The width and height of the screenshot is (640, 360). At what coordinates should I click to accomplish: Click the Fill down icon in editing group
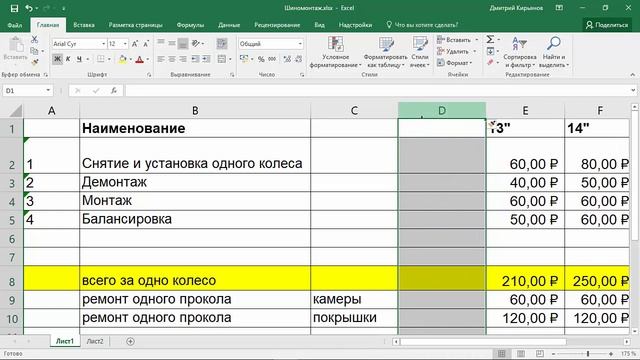point(490,51)
